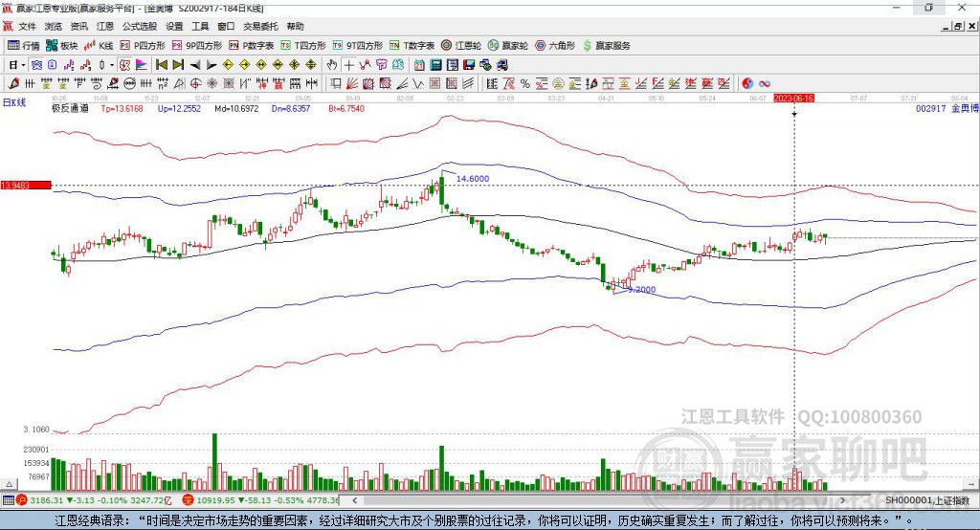This screenshot has height=530, width=980.
Task: Open the T四方形 tool
Action: pyautogui.click(x=303, y=46)
